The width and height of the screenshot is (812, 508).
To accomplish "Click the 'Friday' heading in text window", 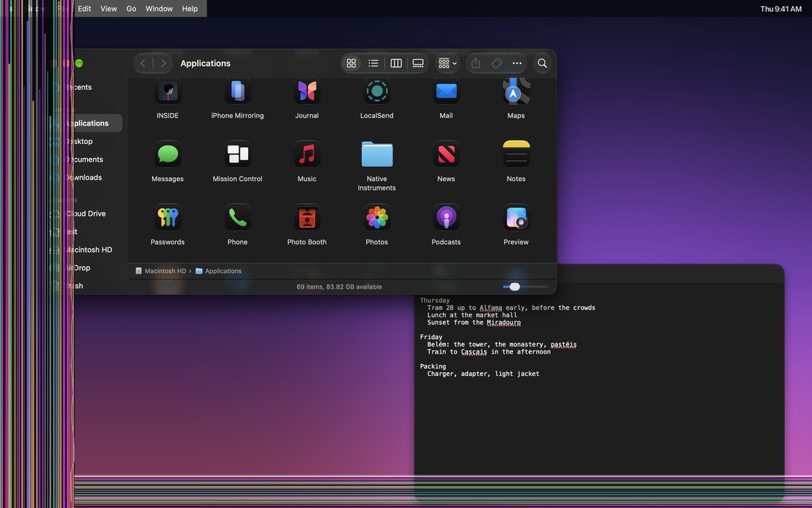I will coord(431,337).
